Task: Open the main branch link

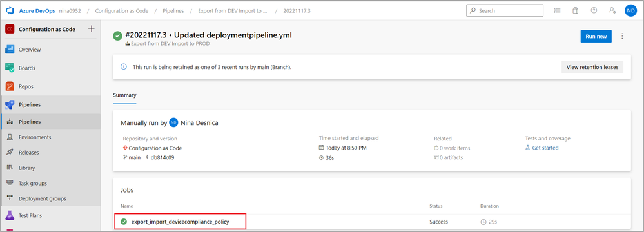Action: (134, 157)
